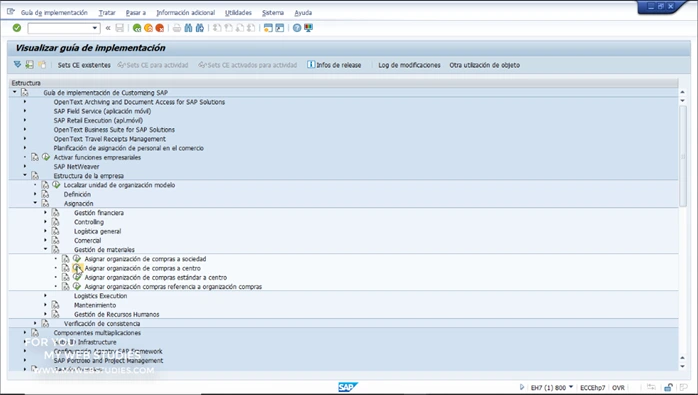Click the red Cancel icon
The image size is (698, 395).
click(x=159, y=28)
